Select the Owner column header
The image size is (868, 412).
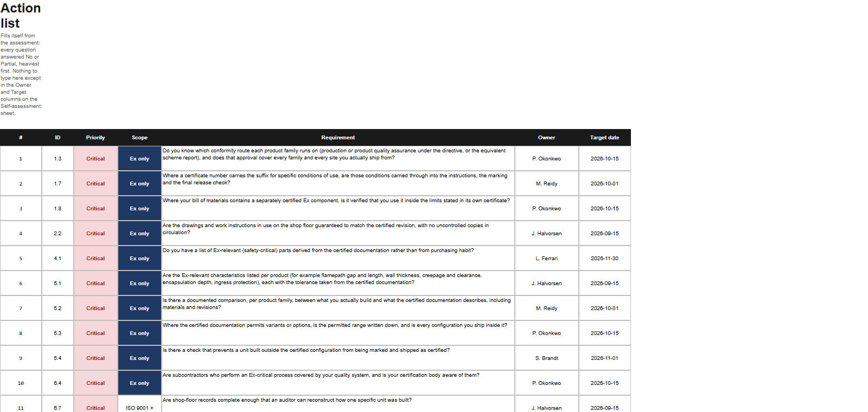point(546,138)
